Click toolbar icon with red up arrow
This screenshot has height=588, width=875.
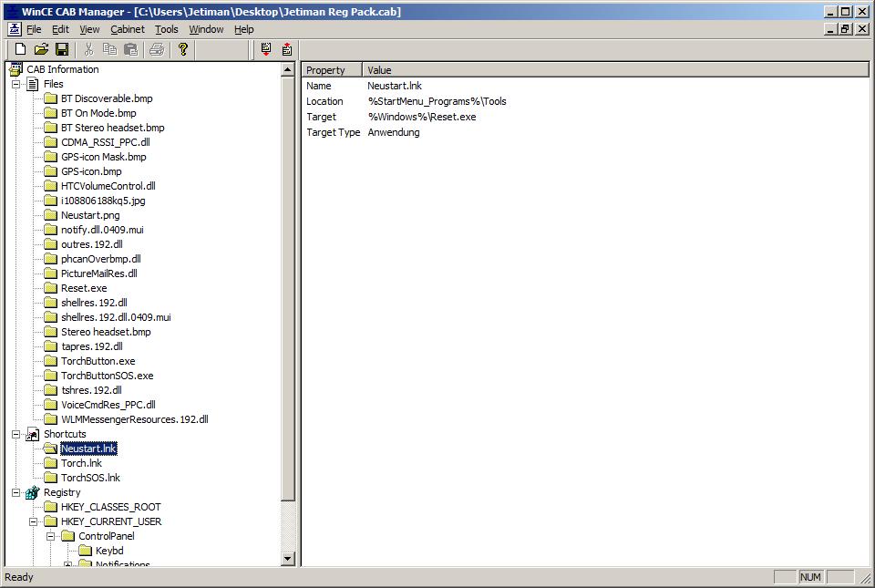[287, 49]
